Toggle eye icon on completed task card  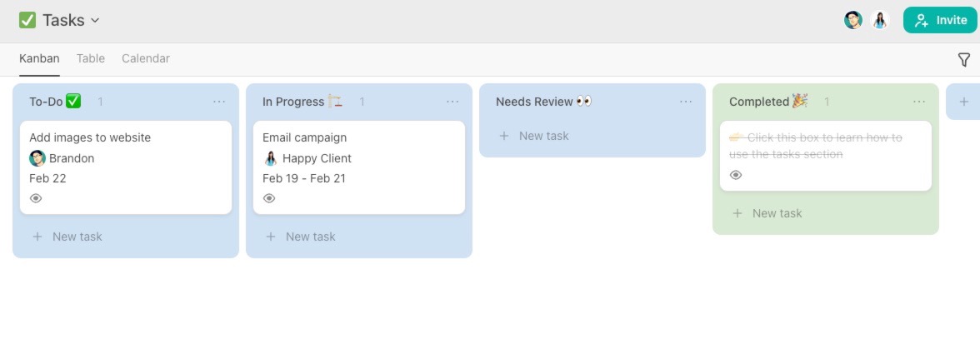[736, 175]
